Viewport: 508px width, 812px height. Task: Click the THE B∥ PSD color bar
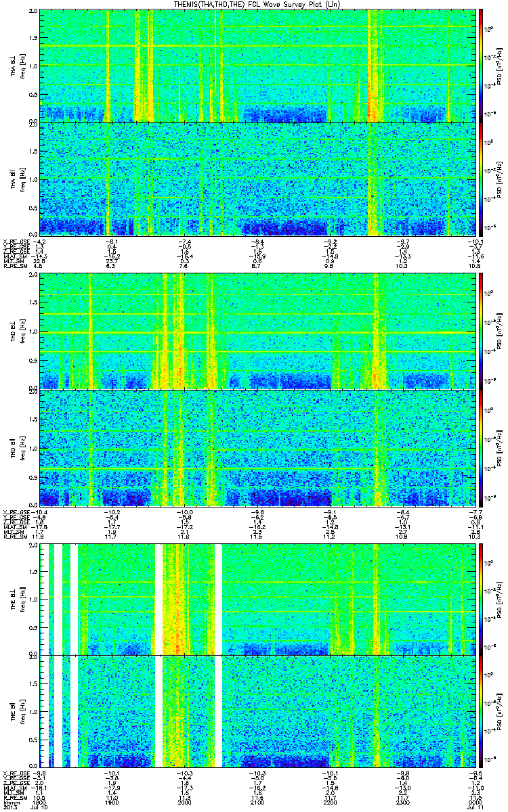481,711
